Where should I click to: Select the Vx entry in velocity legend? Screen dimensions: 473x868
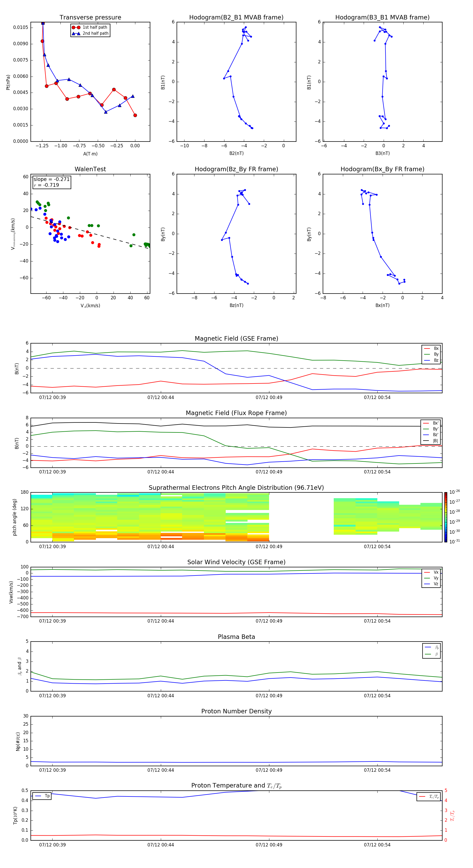431,572
